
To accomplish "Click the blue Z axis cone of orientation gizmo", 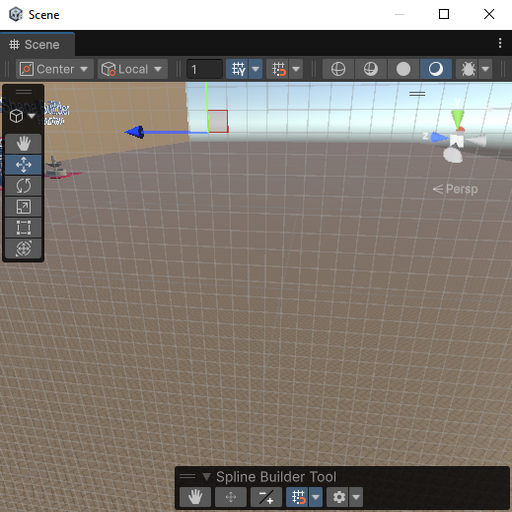I will click(438, 137).
